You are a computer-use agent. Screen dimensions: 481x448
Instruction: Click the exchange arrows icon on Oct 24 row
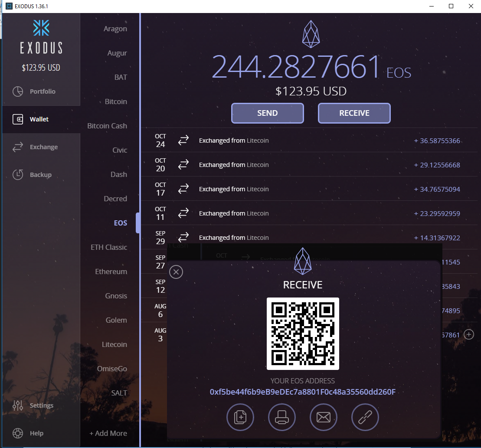[x=183, y=141]
